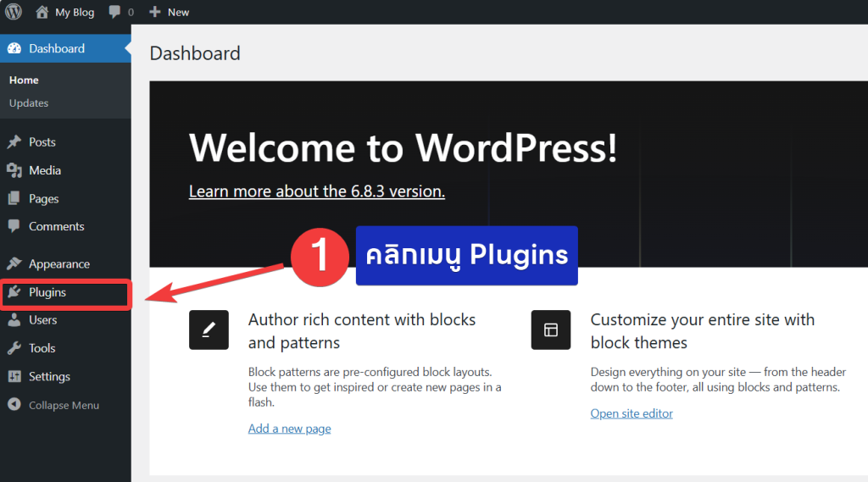Open the Users menu

point(42,320)
